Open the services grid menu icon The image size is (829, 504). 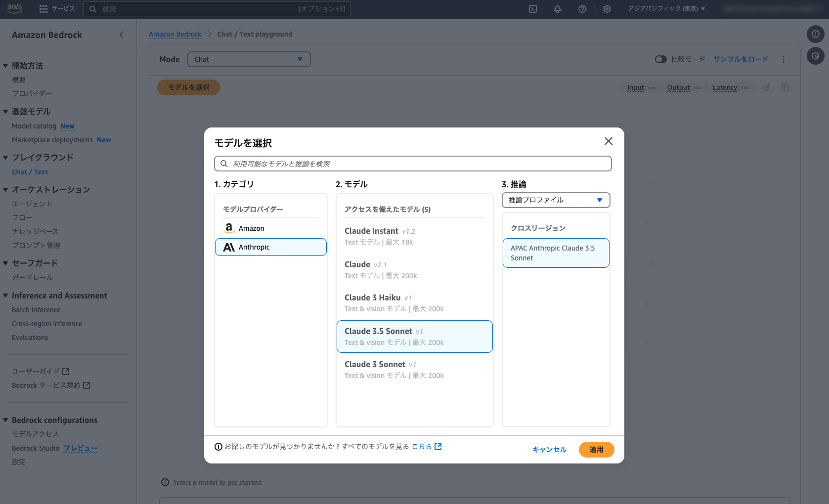click(44, 9)
